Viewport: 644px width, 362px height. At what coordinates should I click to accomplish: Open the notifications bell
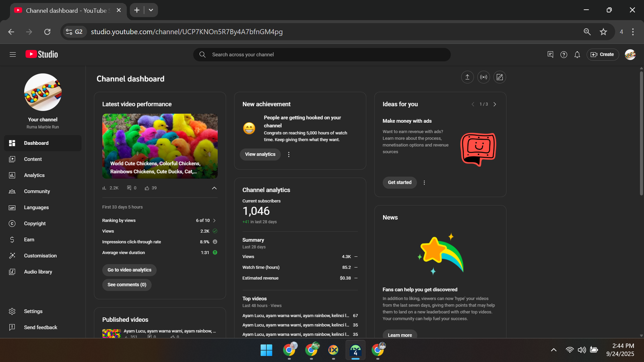(577, 55)
